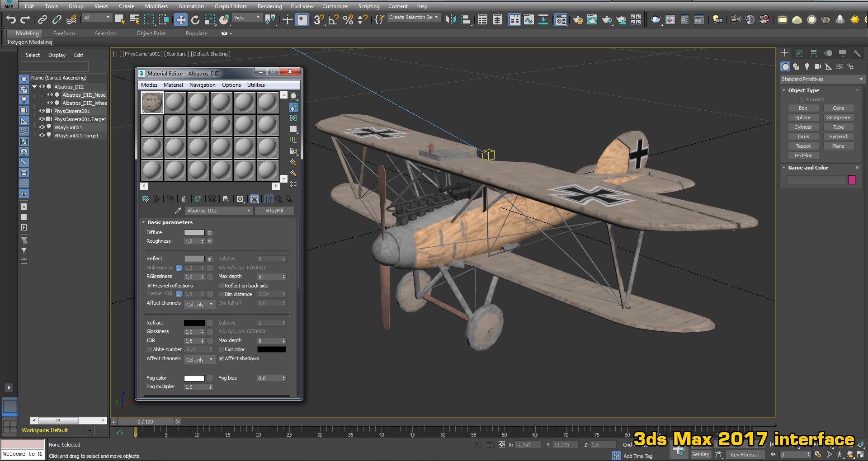Click the Undo arrow in main toolbar
868x461 pixels.
point(11,19)
